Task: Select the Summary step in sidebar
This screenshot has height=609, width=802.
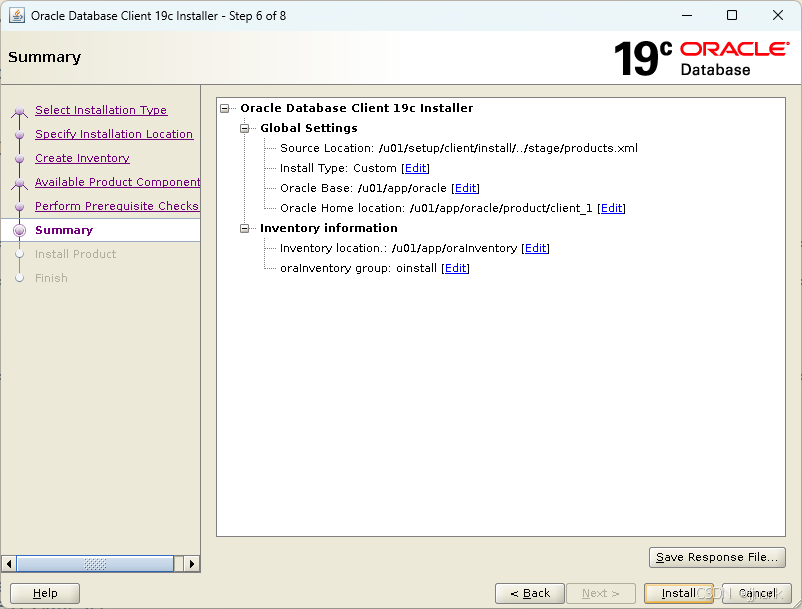Action: (64, 230)
